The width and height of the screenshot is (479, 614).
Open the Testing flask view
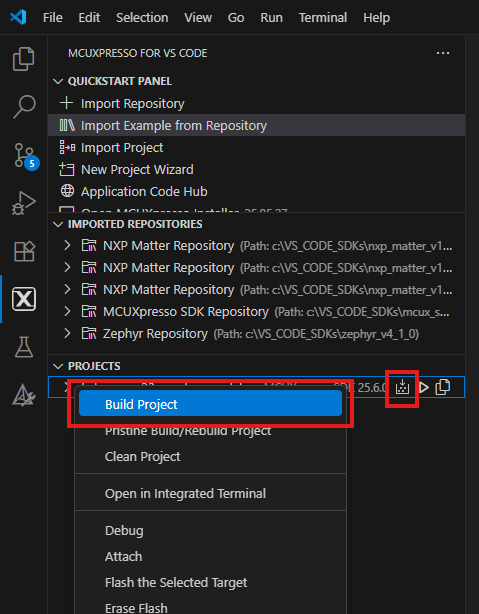(24, 347)
